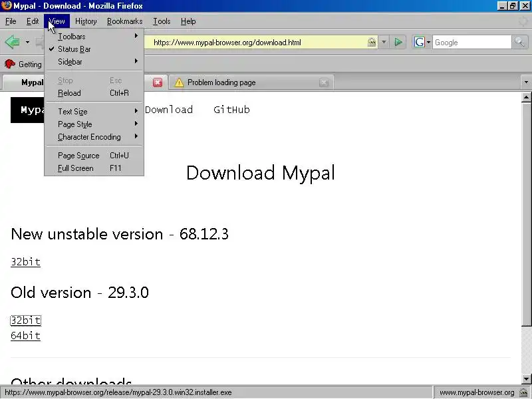
Task: Click the vertical scrollbar thumb
Action: coord(526,214)
